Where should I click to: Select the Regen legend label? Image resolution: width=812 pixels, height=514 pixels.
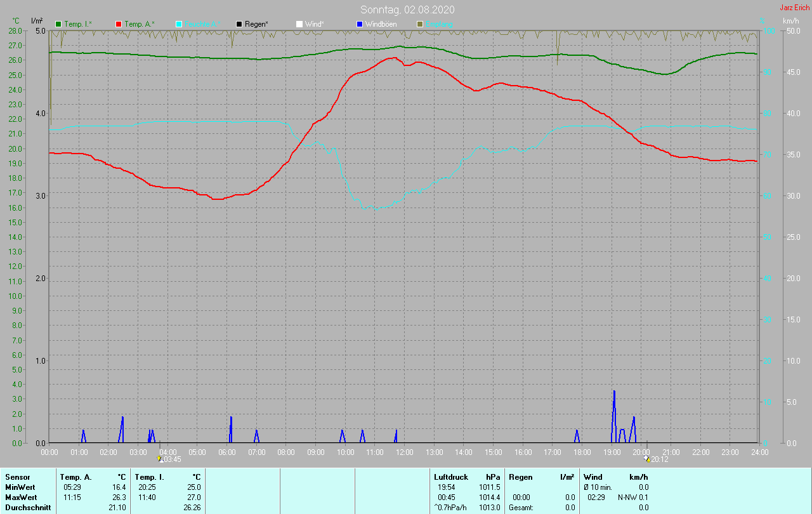(x=256, y=24)
